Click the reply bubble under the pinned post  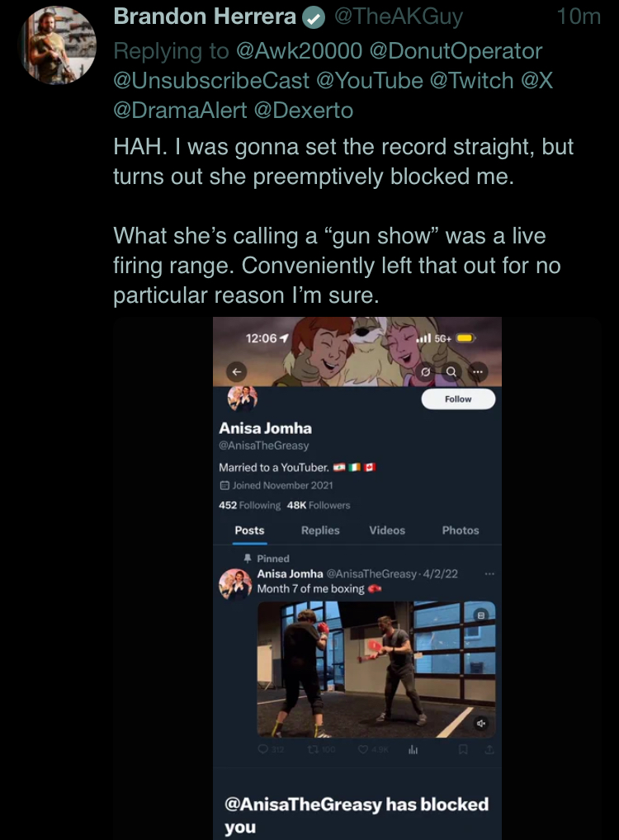click(263, 749)
